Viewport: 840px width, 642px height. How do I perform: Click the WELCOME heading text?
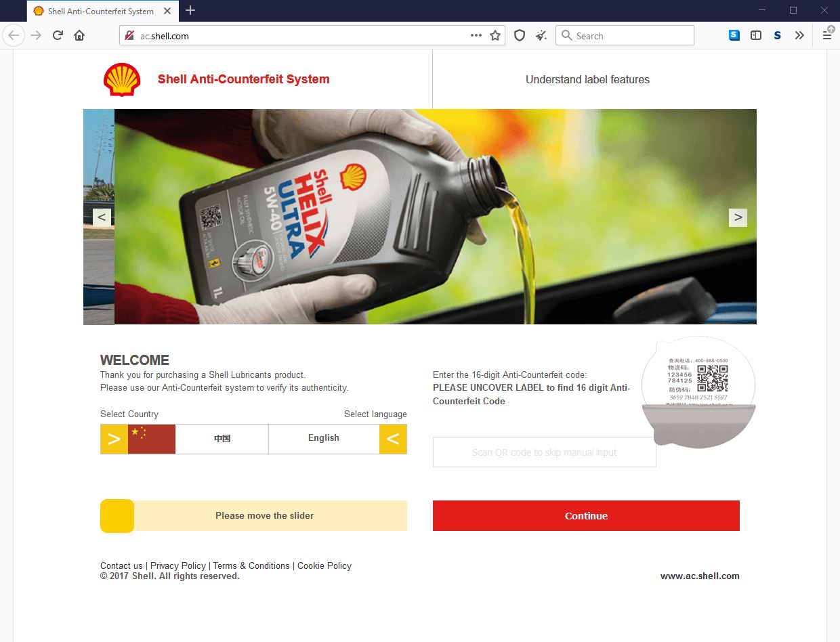[x=135, y=360]
